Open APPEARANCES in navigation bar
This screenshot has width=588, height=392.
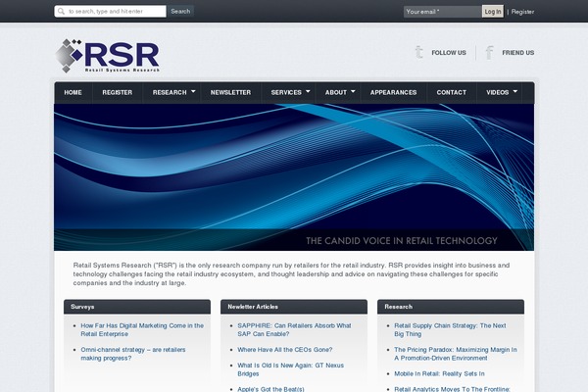(393, 93)
